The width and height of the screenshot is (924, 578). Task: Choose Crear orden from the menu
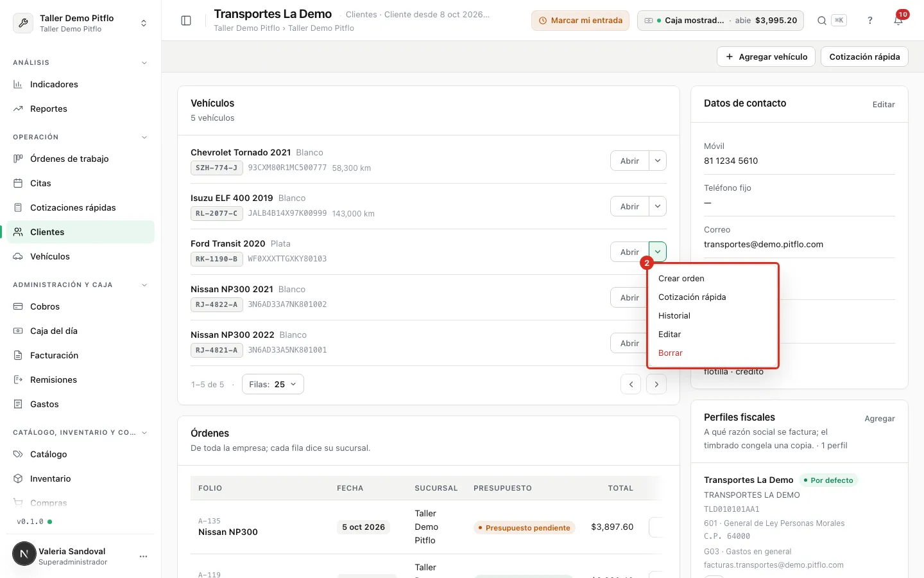coord(713,278)
